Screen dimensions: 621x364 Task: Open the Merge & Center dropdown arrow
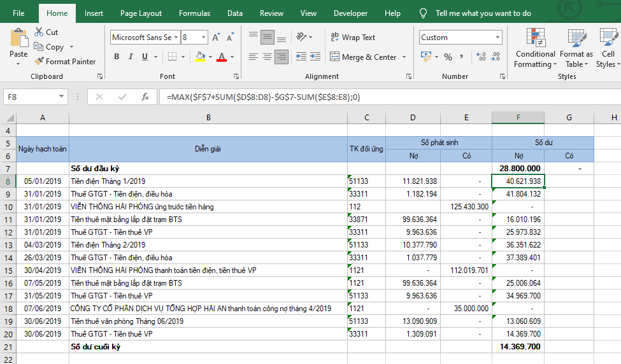click(404, 57)
